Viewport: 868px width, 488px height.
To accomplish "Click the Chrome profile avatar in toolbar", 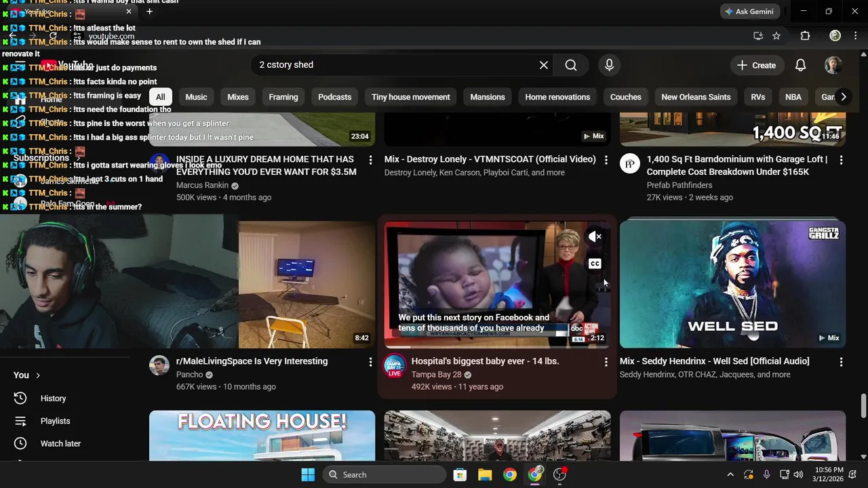I will pos(835,36).
